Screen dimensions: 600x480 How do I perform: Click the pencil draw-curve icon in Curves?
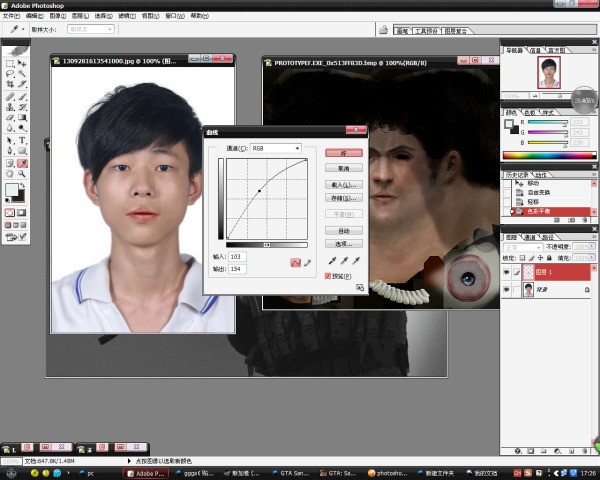tap(307, 262)
